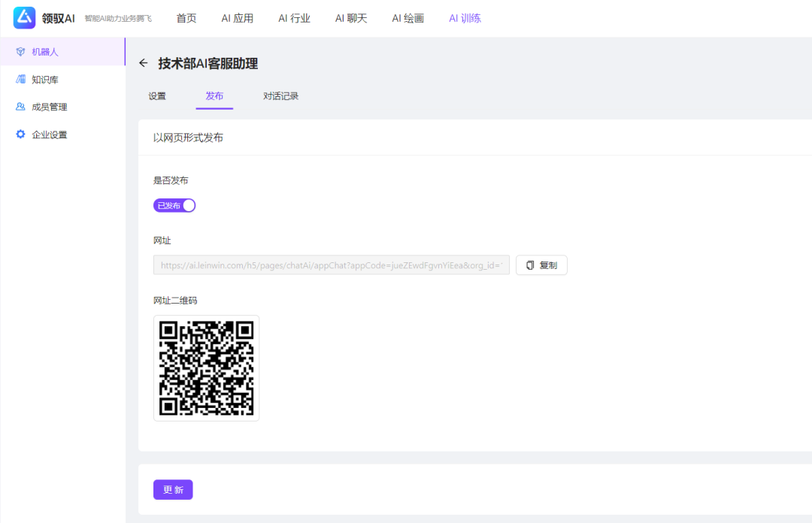Click the 以网页形式发布 section heading
Image resolution: width=812 pixels, height=523 pixels.
(x=188, y=138)
